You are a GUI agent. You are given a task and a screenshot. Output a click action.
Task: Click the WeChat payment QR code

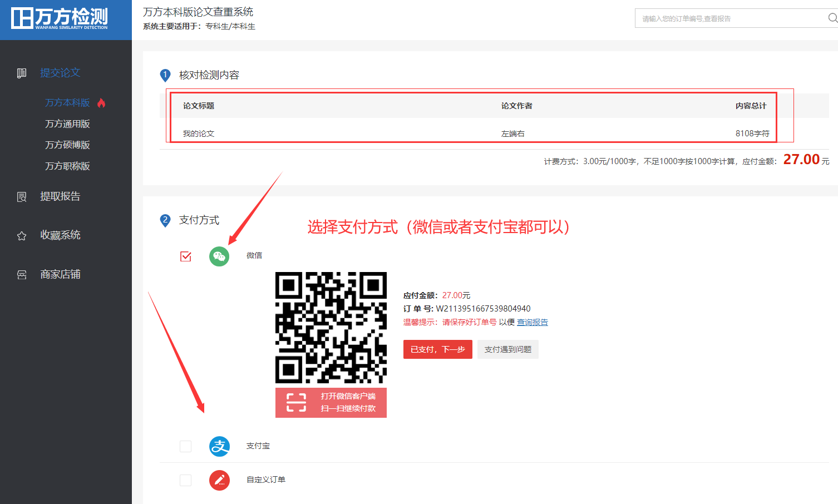(331, 328)
